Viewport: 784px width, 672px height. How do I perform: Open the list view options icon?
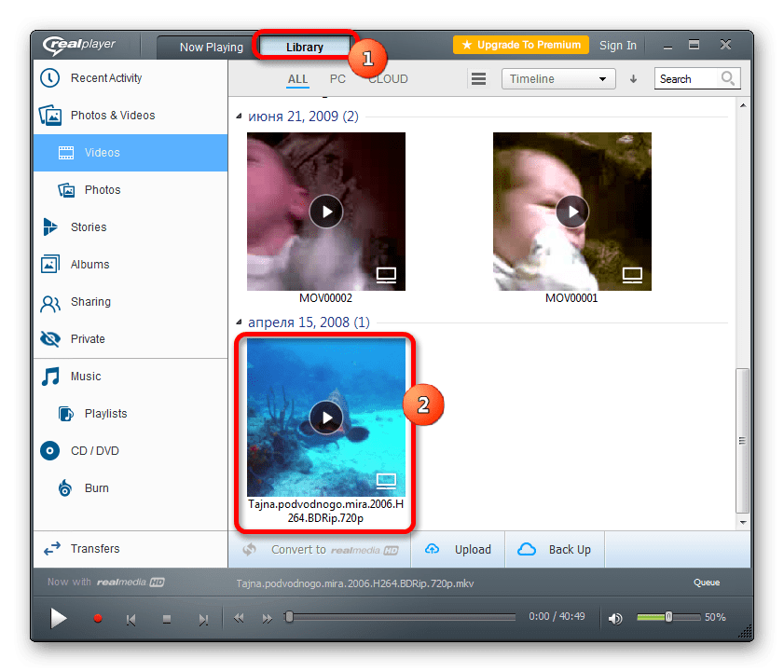478,79
